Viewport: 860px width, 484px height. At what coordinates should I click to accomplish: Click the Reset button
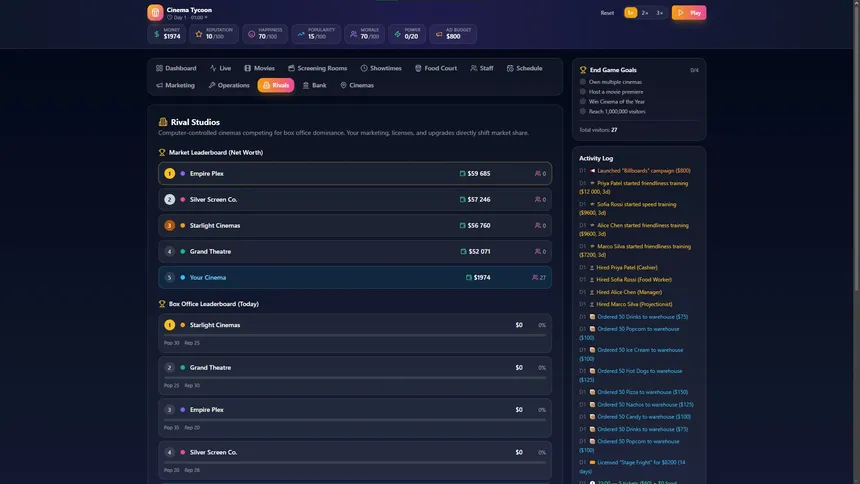607,13
